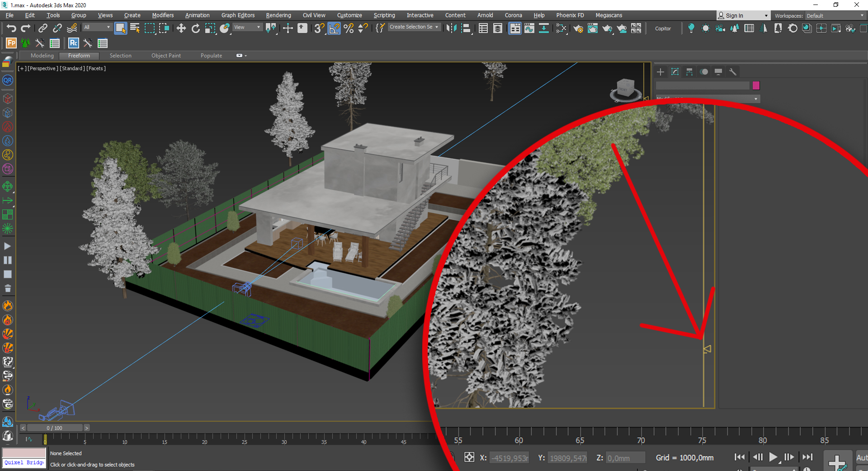Screen dimensions: 868x471
Task: Click the QR icon in left sidebar
Action: pyautogui.click(x=8, y=80)
